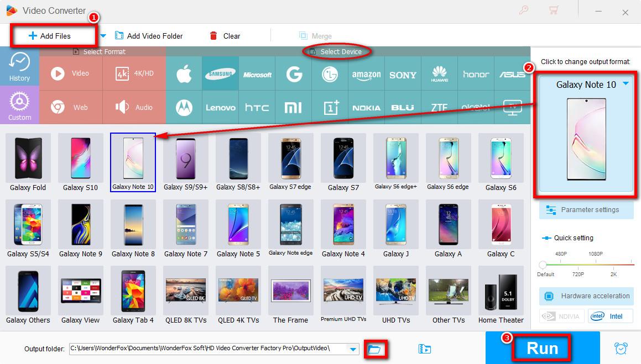Open the video folder icon beside output path

424,349
